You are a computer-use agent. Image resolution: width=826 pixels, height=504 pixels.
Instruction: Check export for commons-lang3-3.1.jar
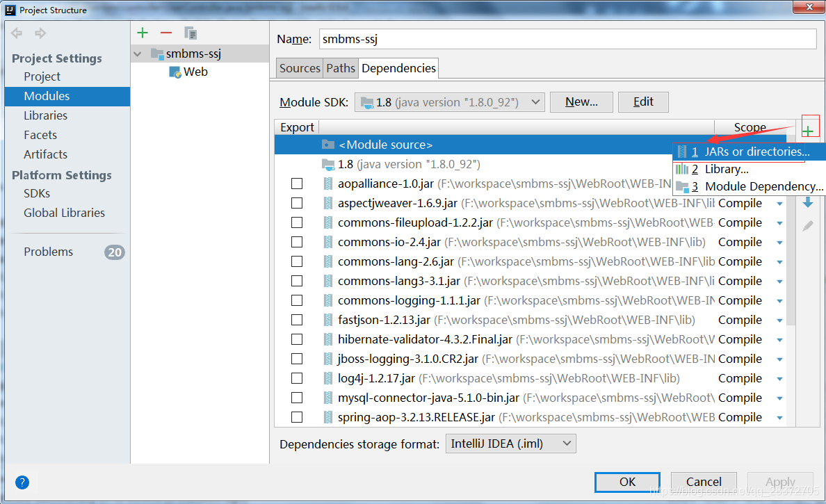click(297, 281)
